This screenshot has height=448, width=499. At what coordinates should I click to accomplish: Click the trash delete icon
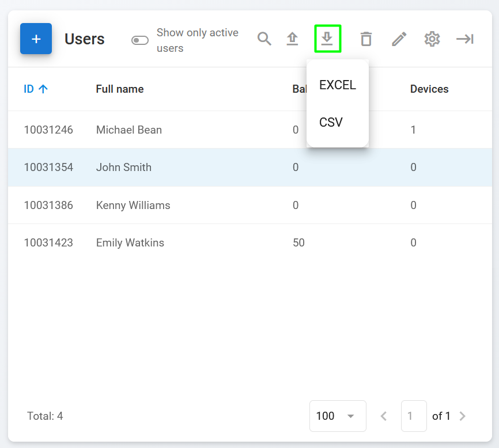(366, 39)
